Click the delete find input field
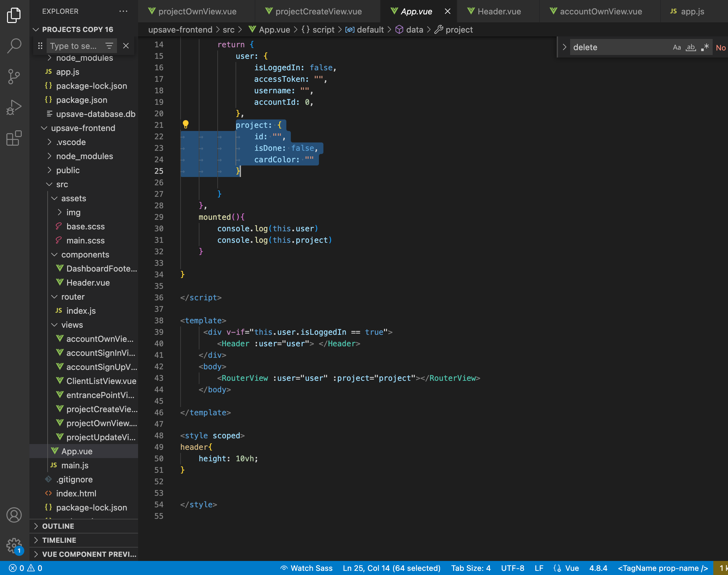This screenshot has width=728, height=575. pyautogui.click(x=620, y=47)
